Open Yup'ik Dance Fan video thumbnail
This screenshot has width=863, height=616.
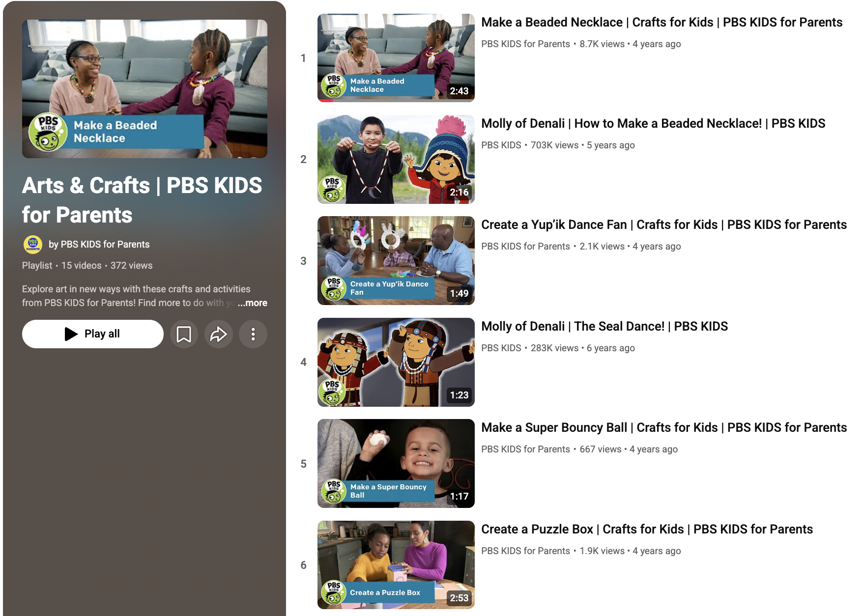pyautogui.click(x=396, y=260)
